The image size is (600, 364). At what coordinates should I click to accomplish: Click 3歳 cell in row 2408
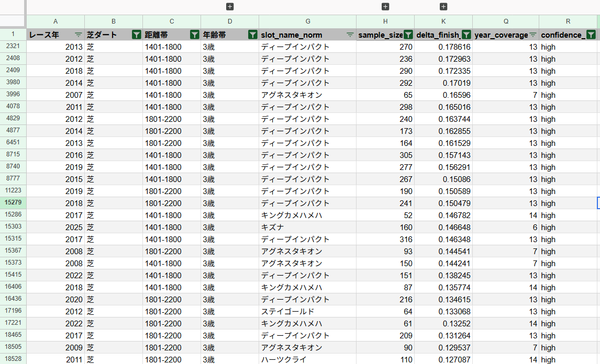[x=230, y=59]
